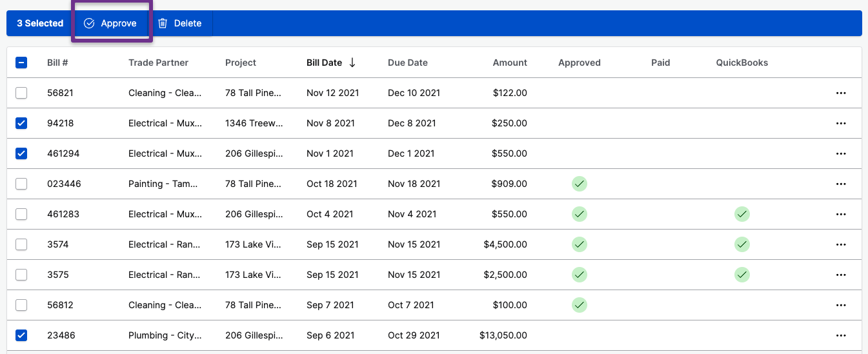Sort by the Bill Date column header
868x354 pixels.
(324, 63)
